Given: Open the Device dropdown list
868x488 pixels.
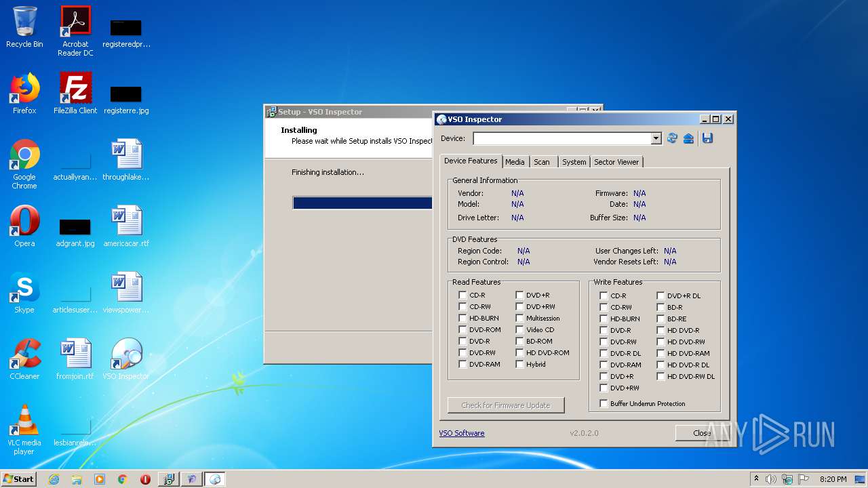Looking at the screenshot, I should 656,138.
